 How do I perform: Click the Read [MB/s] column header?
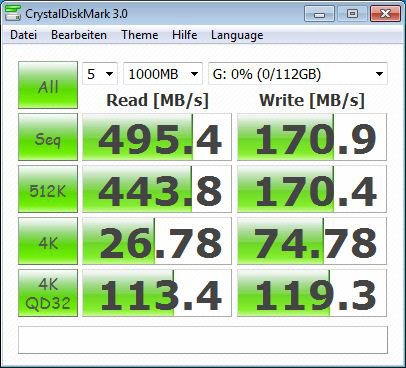[157, 100]
